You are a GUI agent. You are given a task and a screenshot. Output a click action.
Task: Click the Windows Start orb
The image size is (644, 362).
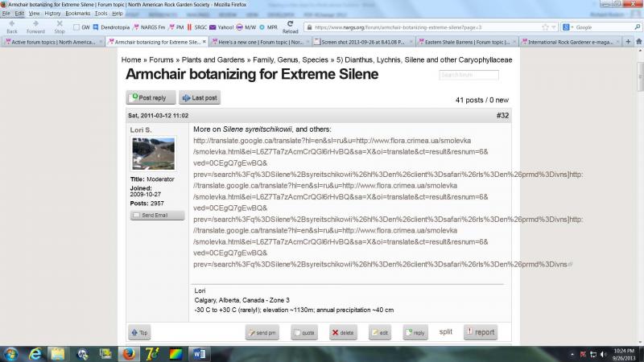[x=11, y=352]
